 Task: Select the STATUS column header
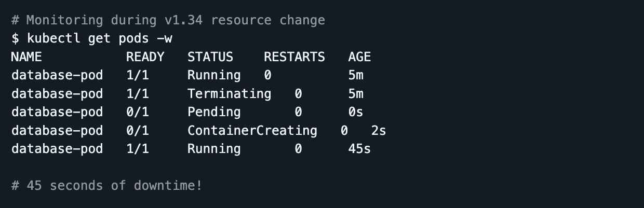click(x=210, y=57)
